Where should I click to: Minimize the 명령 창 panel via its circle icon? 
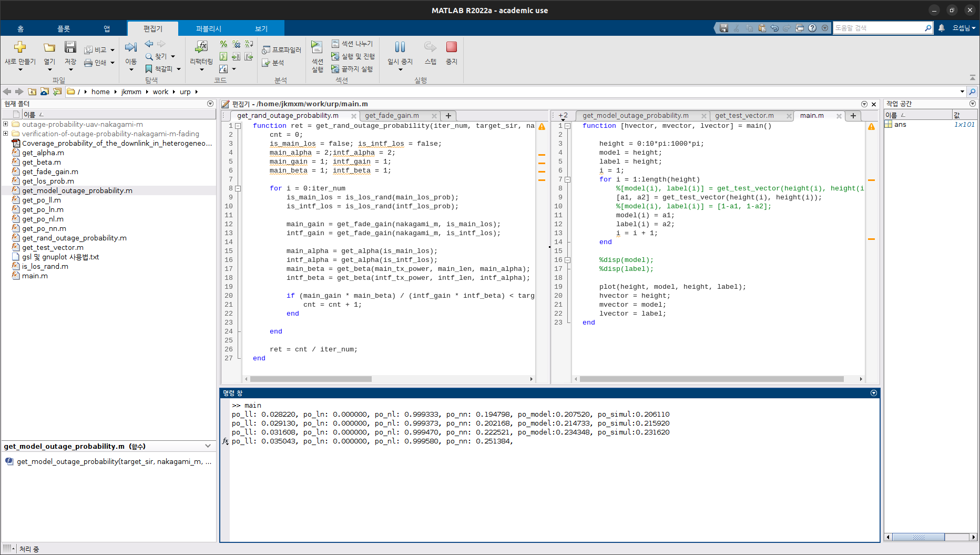873,393
